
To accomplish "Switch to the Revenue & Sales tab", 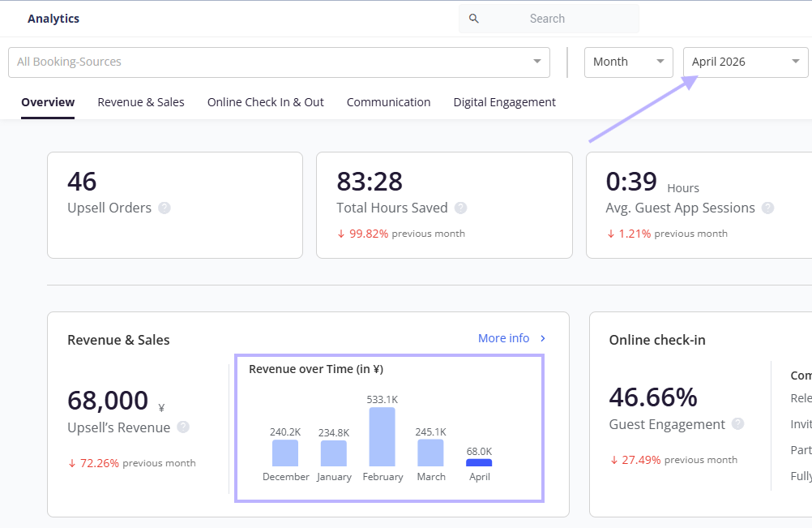I will tap(141, 102).
